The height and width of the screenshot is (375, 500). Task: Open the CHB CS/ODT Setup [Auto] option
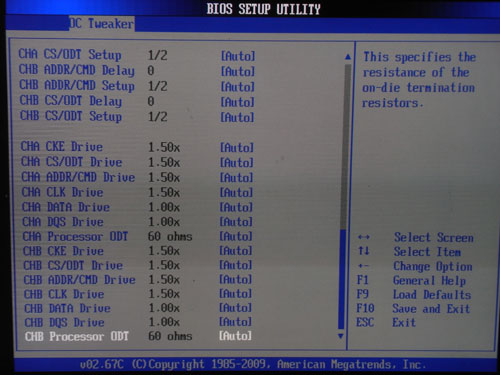pyautogui.click(x=237, y=117)
